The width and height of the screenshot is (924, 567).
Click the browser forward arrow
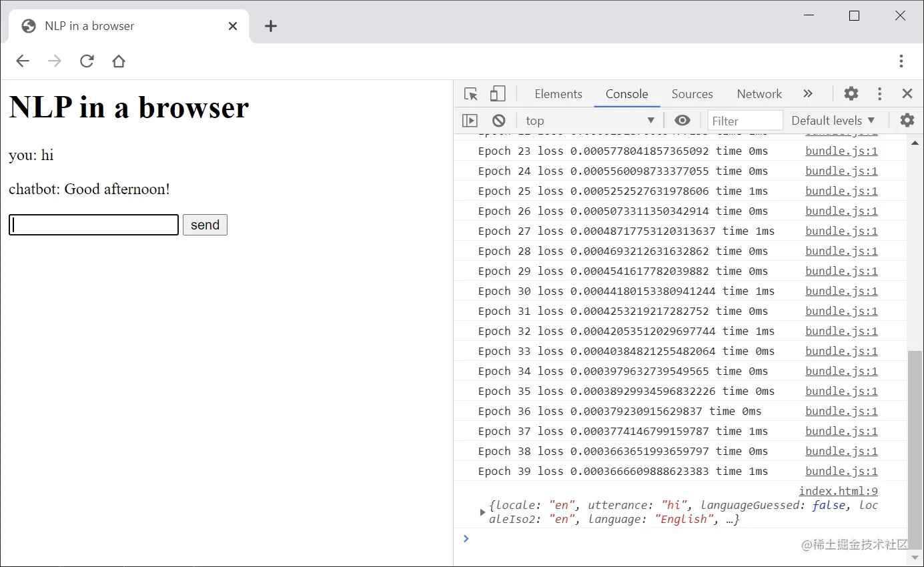55,61
